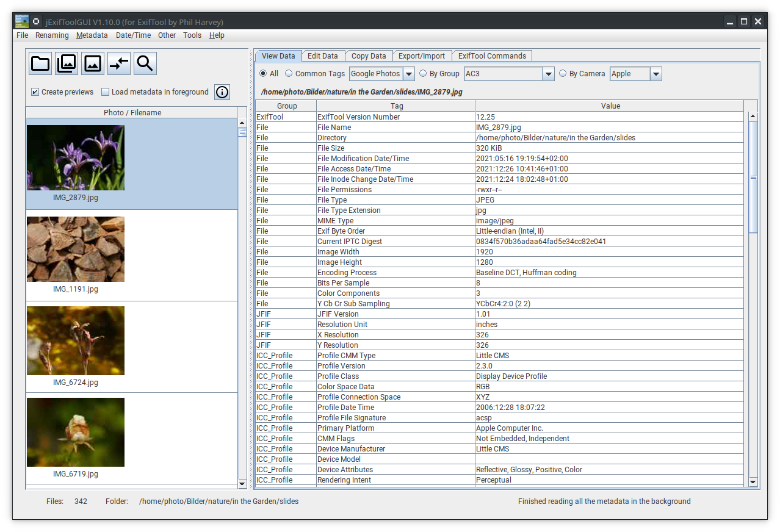
Task: Click the single image preview icon
Action: (93, 63)
